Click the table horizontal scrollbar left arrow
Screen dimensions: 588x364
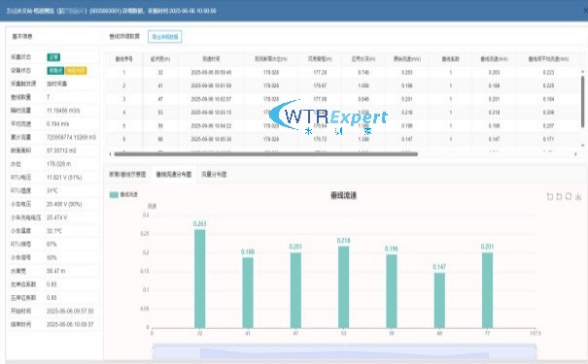point(110,154)
